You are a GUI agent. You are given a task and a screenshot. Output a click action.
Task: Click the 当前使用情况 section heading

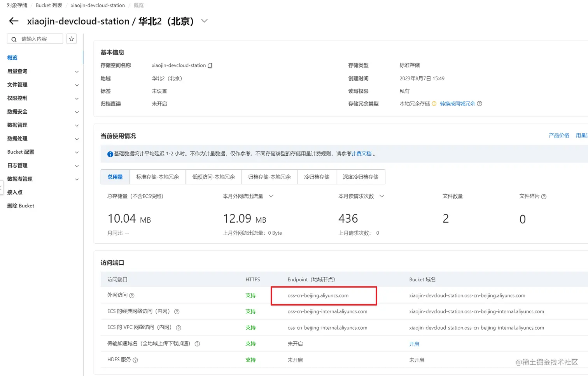[x=118, y=136]
